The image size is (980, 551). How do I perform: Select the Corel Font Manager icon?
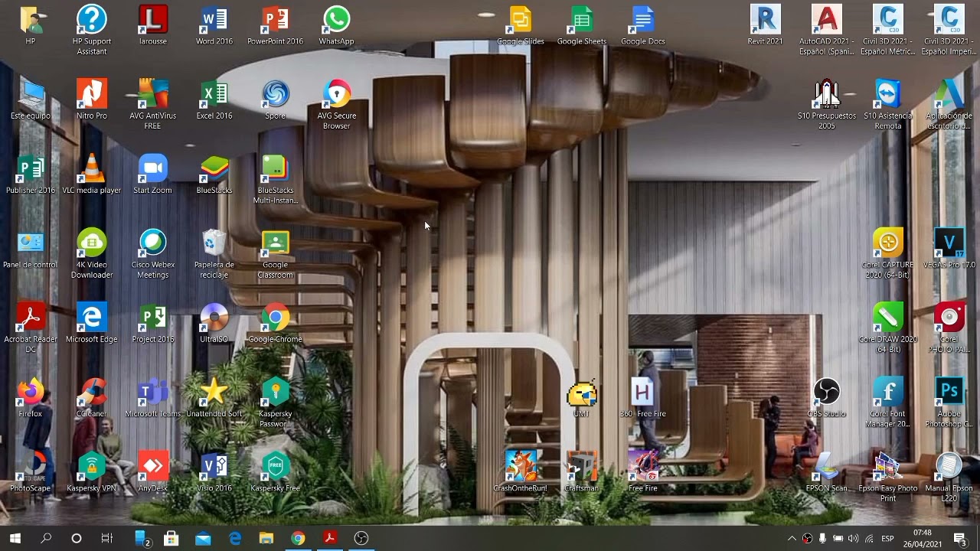[x=888, y=401]
